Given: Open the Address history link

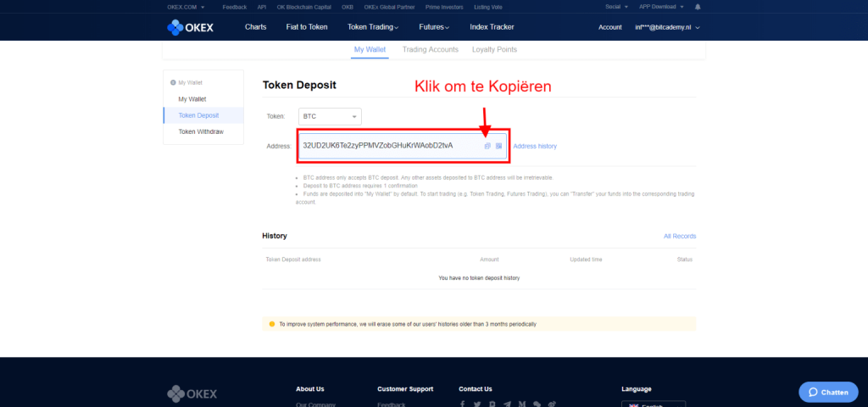Looking at the screenshot, I should (x=535, y=146).
